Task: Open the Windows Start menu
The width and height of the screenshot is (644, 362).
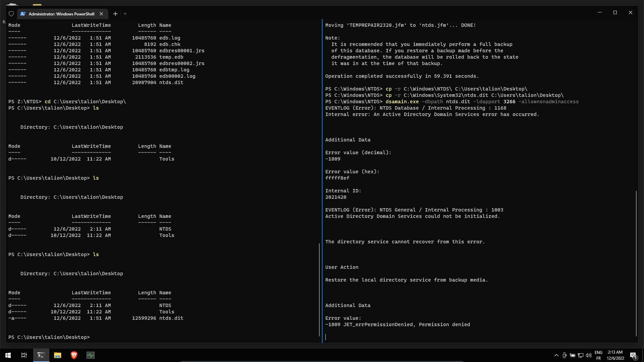Action: (x=8, y=355)
